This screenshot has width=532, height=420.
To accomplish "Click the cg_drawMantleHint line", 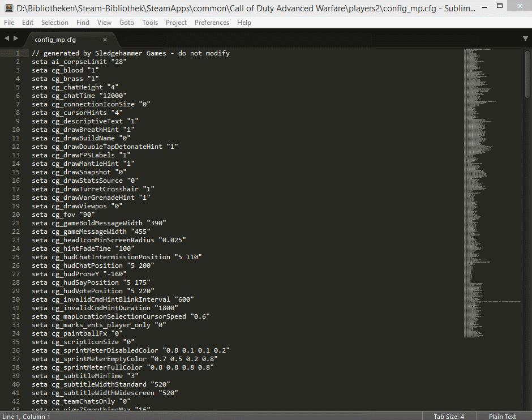I will [x=83, y=164].
